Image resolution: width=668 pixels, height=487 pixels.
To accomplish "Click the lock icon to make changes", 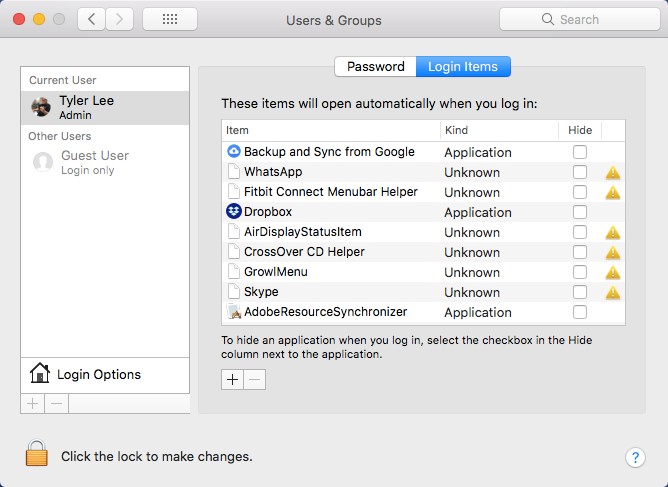I will [37, 455].
